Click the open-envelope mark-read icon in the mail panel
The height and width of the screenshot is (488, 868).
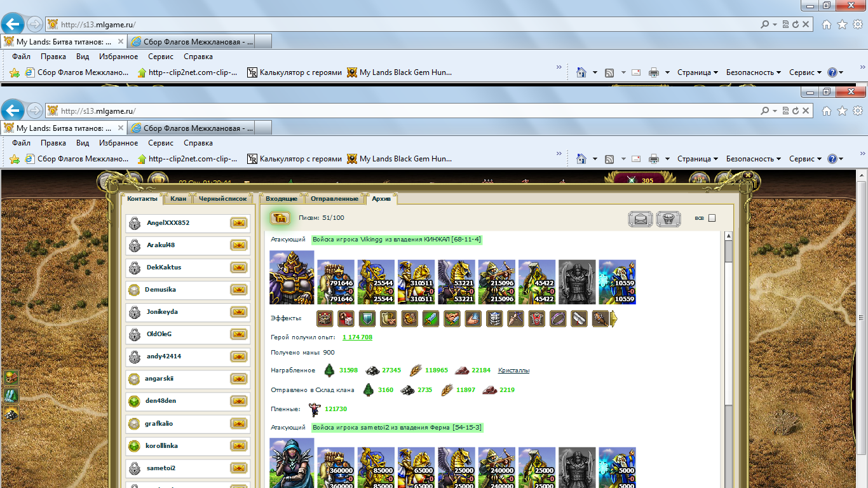point(640,219)
